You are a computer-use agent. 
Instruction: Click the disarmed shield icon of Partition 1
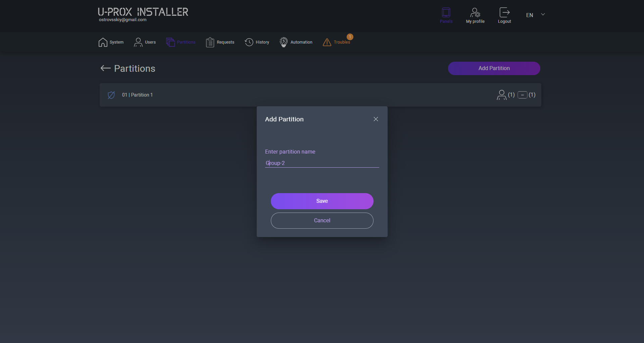111,95
